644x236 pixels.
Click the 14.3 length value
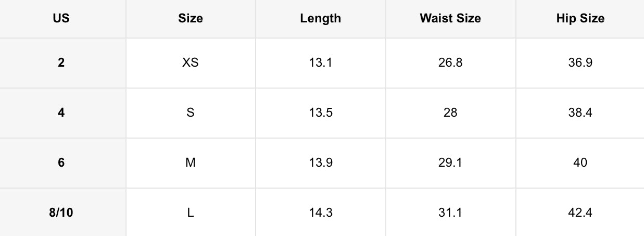(320, 213)
